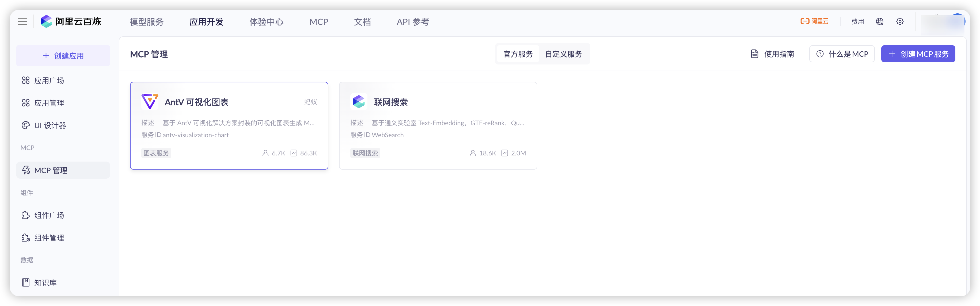The width and height of the screenshot is (980, 306).
Task: Open 组件广场 in the sidebar
Action: coord(49,215)
